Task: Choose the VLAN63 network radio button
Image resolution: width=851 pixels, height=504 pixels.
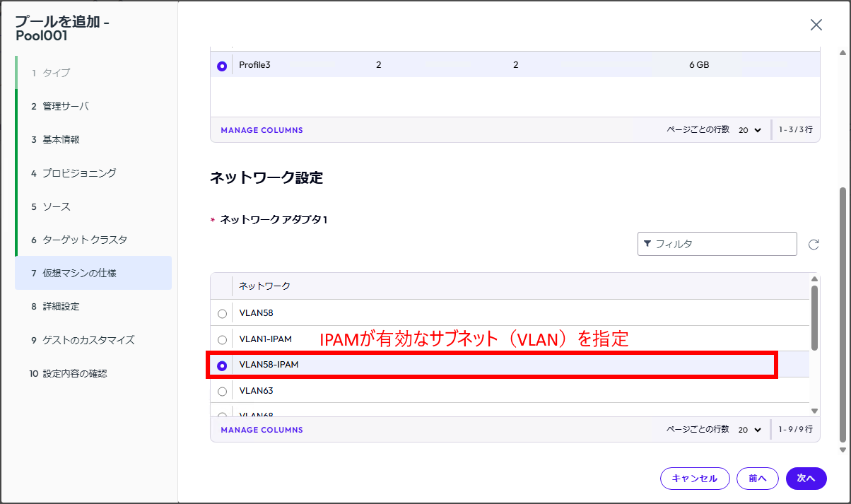Action: pyautogui.click(x=223, y=391)
